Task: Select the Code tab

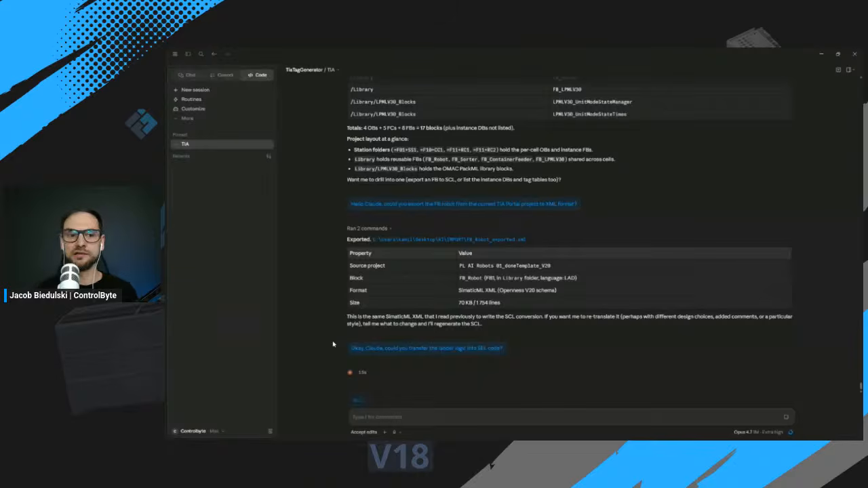Action: point(258,75)
